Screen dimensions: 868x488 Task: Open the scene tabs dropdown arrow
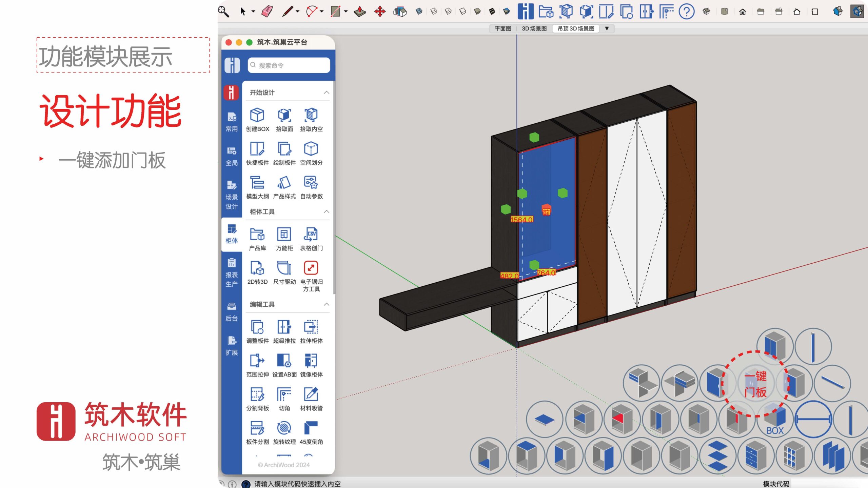click(607, 28)
